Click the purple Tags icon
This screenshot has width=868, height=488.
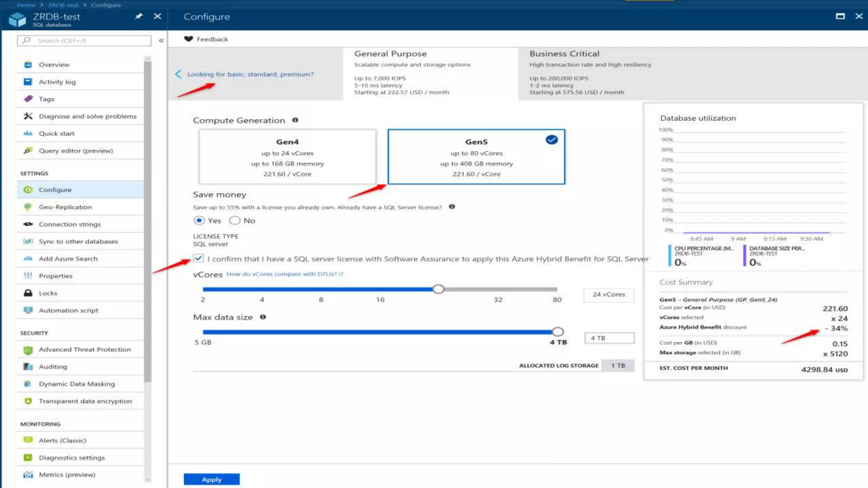tap(28, 99)
